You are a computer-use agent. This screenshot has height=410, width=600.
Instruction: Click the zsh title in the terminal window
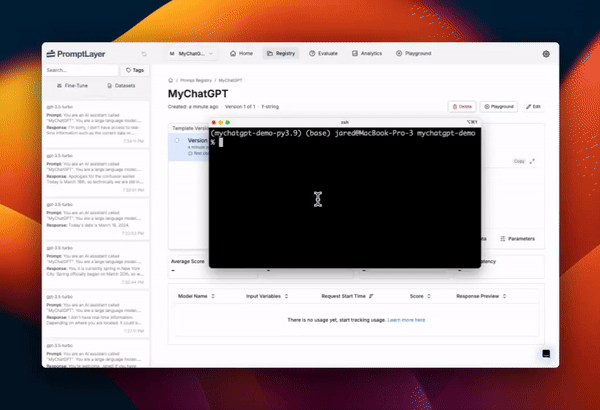click(x=344, y=122)
